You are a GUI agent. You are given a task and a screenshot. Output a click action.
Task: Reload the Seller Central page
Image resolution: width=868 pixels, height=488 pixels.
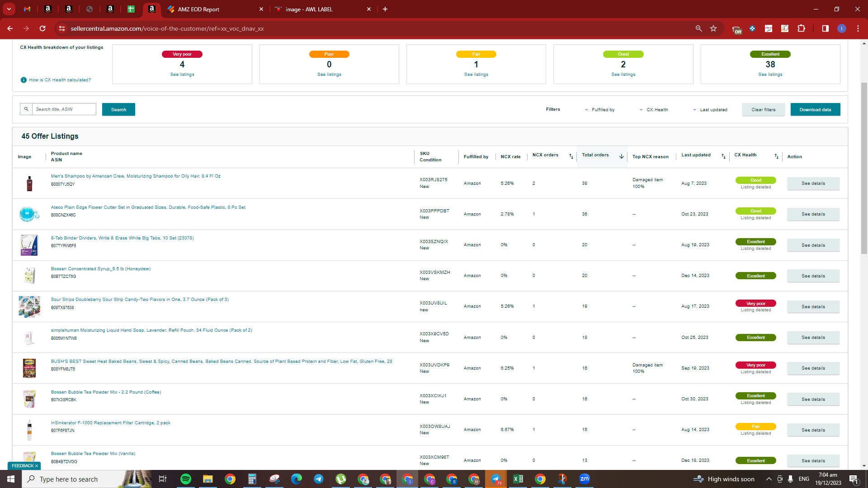tap(42, 28)
